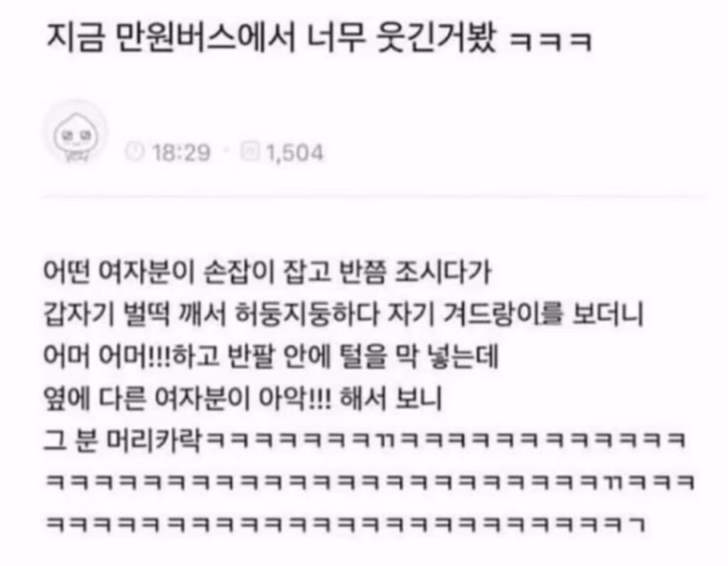This screenshot has width=728, height=566.
Task: Select the view count number 1,504
Action: (x=295, y=153)
